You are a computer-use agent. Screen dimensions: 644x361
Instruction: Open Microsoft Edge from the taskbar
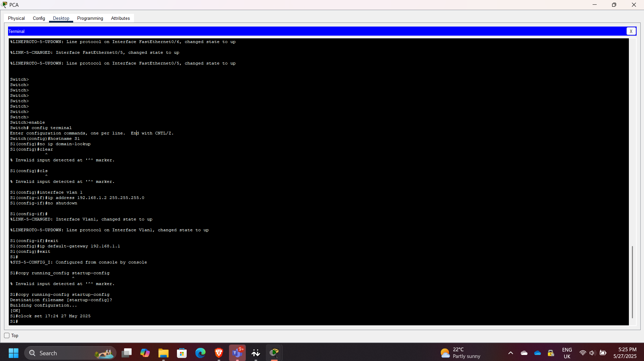[200, 353]
